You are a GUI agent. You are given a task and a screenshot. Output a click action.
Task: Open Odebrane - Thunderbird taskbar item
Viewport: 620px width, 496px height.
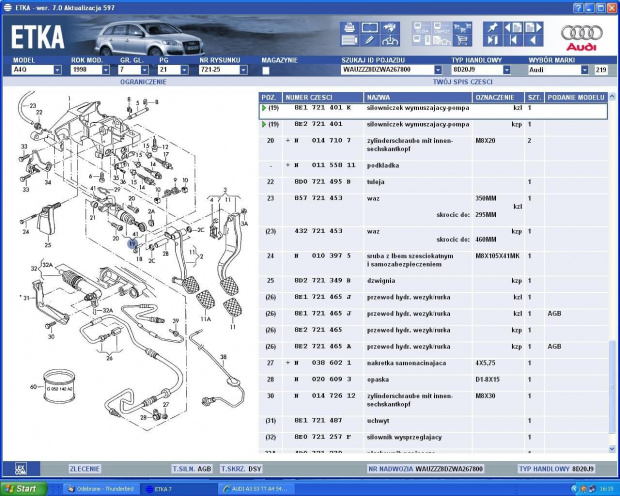[x=101, y=489]
